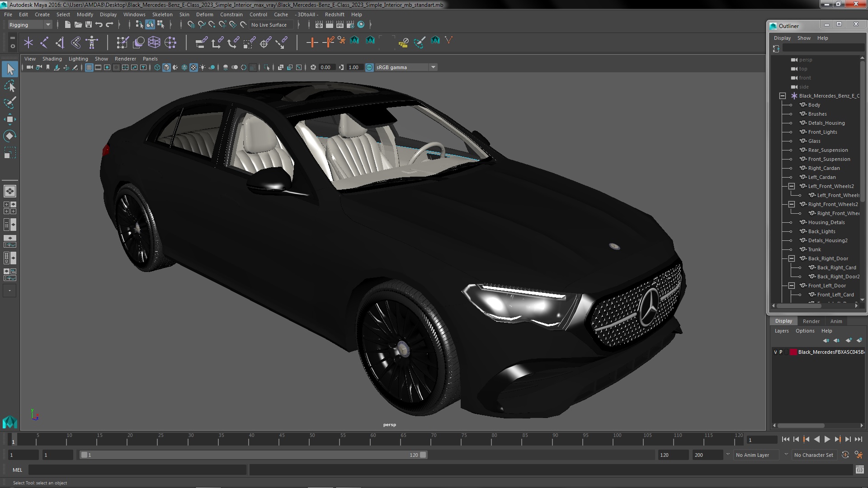The image size is (868, 488).
Task: Save the scene with floppy disk icon
Action: (x=89, y=25)
